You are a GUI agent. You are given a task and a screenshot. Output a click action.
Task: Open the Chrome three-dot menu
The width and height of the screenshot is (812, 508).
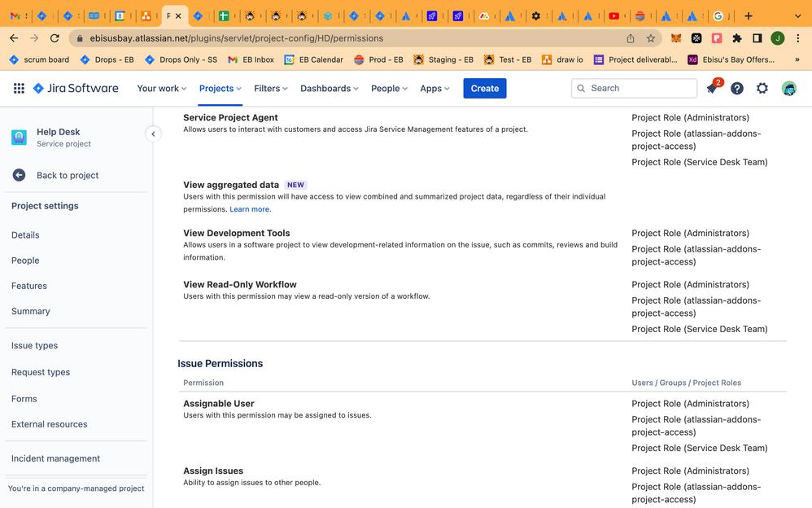tap(798, 38)
